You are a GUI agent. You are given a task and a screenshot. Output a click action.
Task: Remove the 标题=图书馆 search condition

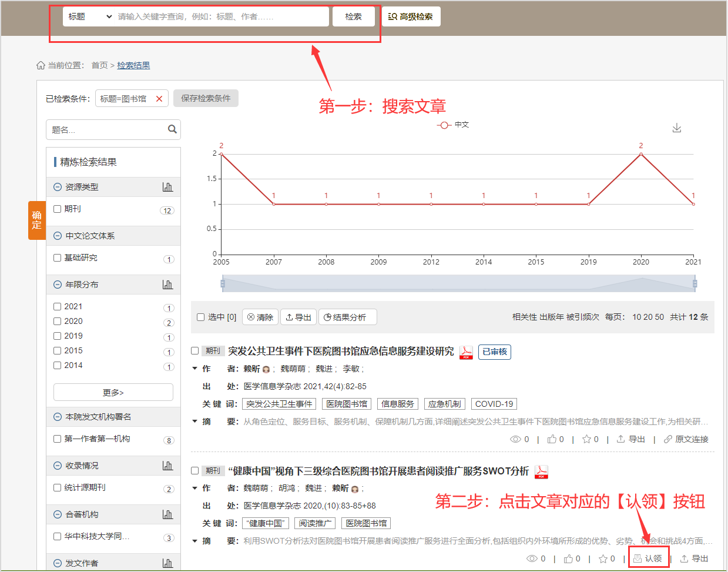(159, 99)
